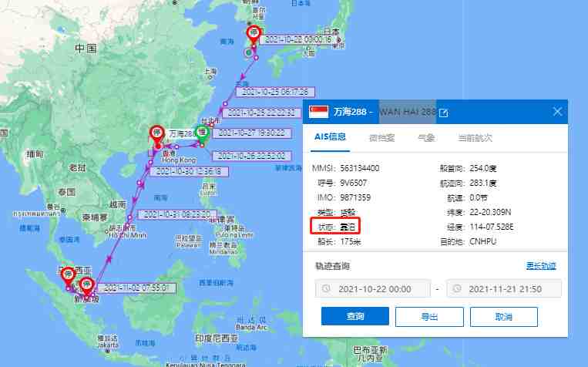Select the leftmost red stop marker in Malaysia
588x367 pixels.
(69, 277)
